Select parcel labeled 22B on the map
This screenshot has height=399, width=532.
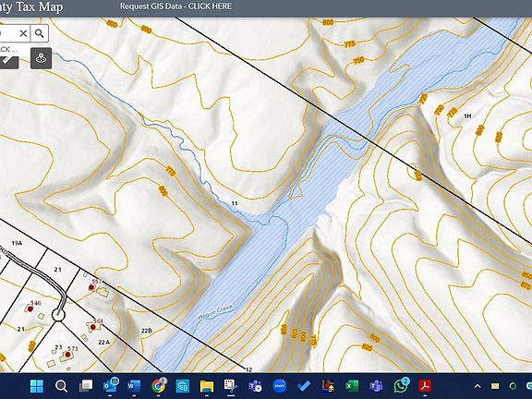(146, 331)
